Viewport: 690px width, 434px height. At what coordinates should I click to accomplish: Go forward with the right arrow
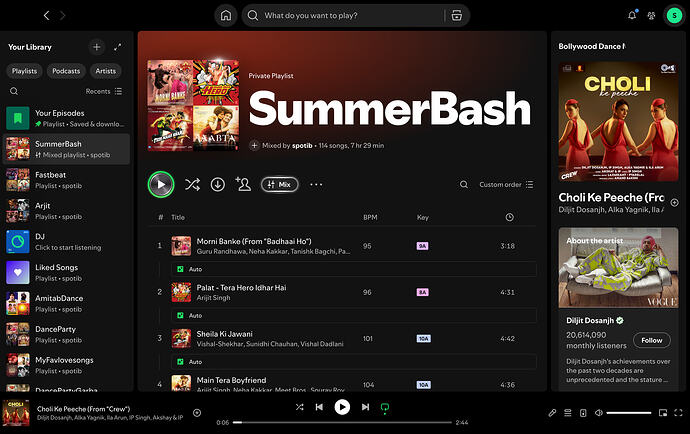pos(62,15)
